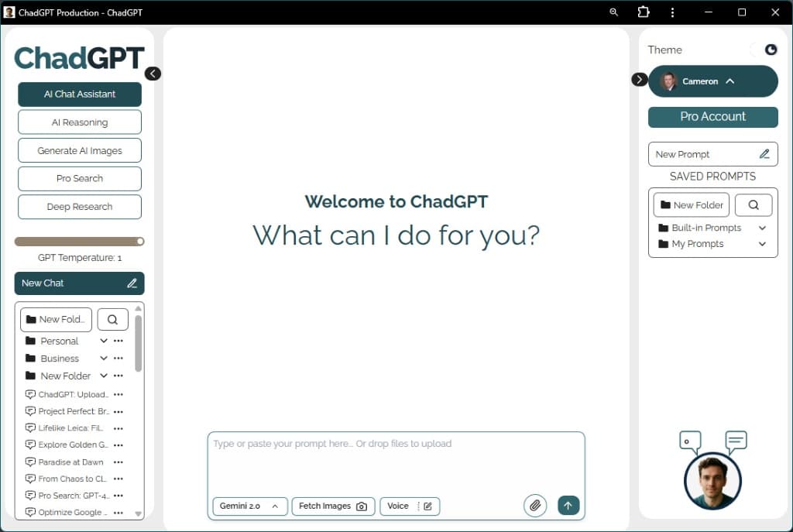Open options for ChadGPT: Upload chat

coord(118,394)
